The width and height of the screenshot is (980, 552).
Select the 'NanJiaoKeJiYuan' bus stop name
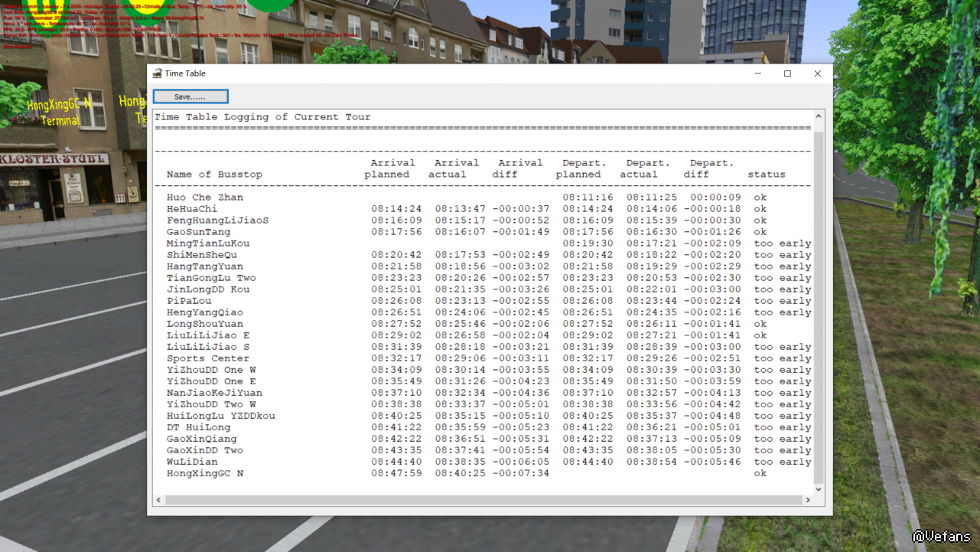pyautogui.click(x=214, y=393)
